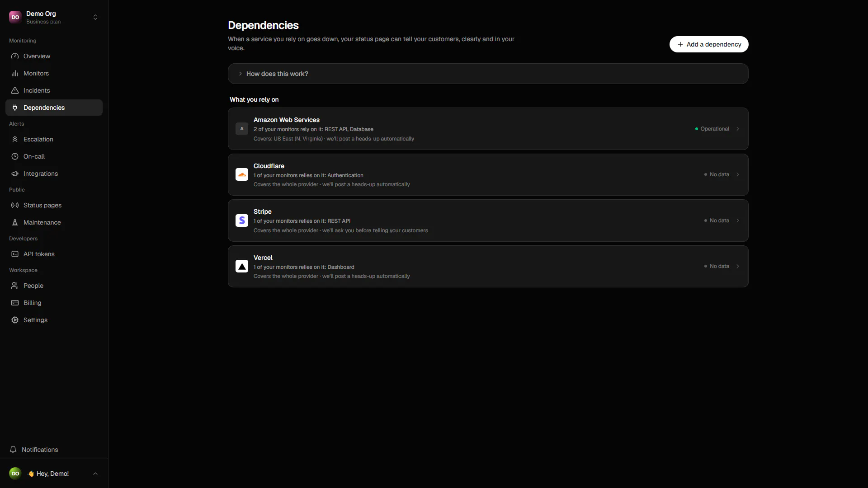The height and width of the screenshot is (488, 868).
Task: Click the Demo Org logo avatar
Action: (15, 17)
